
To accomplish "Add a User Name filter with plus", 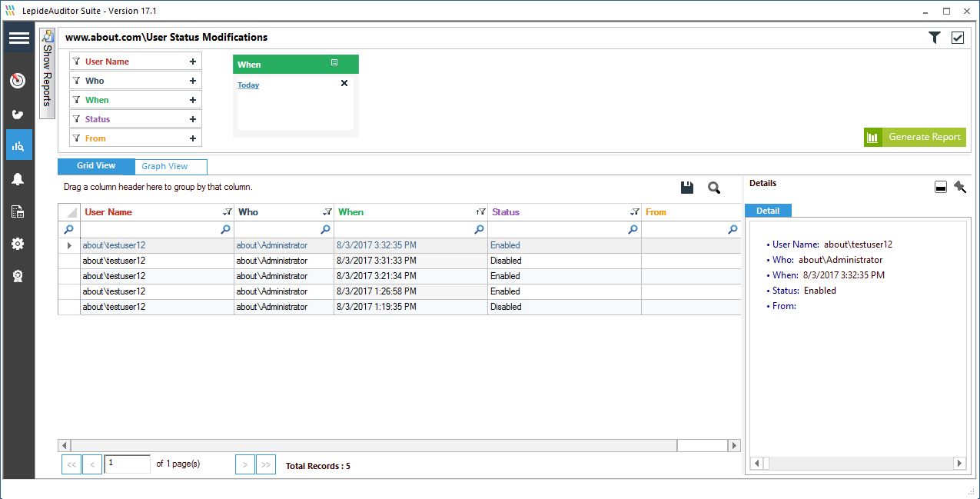I will coord(193,62).
